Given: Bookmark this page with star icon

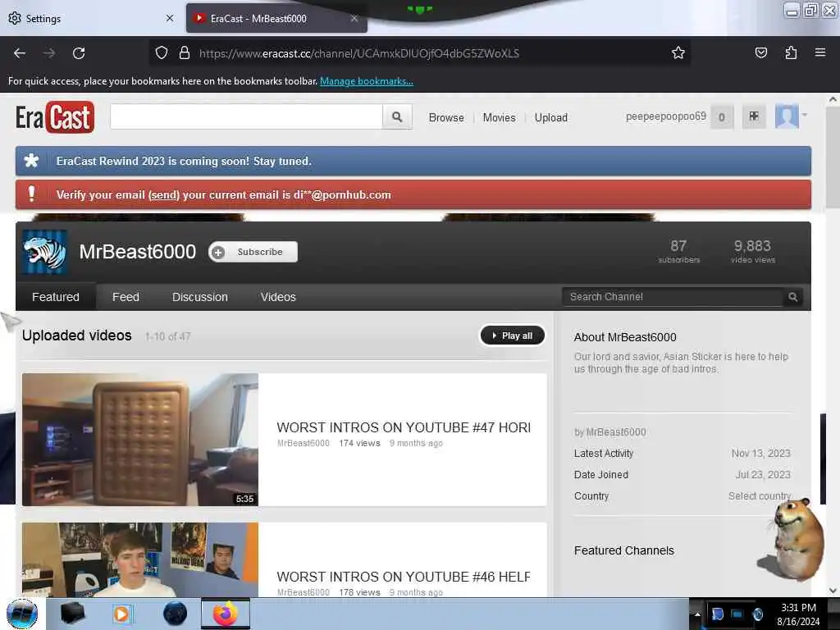Looking at the screenshot, I should coord(678,52).
